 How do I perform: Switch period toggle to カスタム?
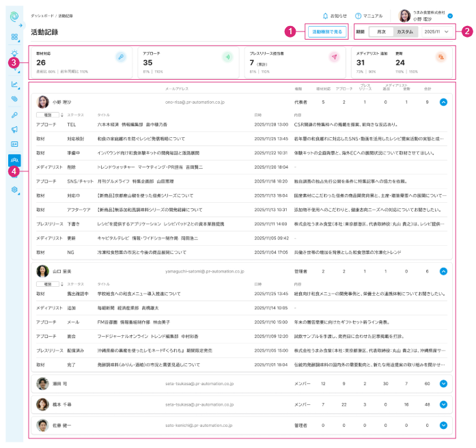click(405, 31)
